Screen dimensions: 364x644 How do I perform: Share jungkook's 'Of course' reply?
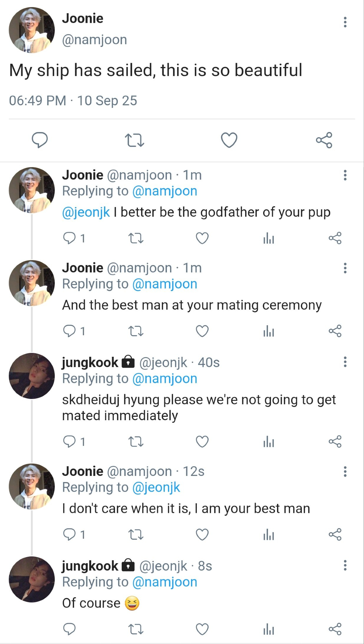tap(335, 629)
